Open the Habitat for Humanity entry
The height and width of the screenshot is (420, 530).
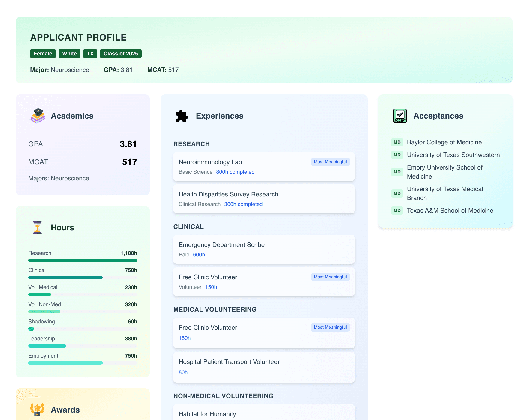[x=264, y=414]
